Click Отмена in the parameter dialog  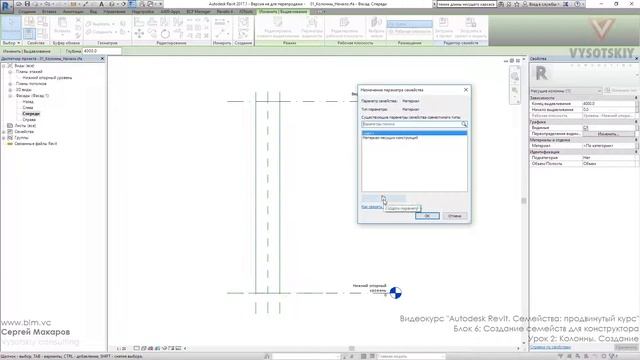click(454, 216)
